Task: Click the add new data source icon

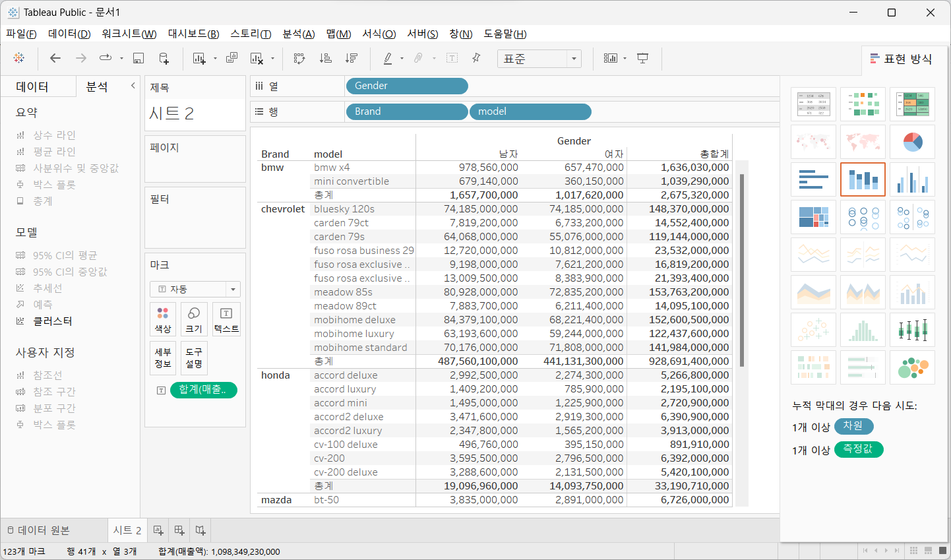Action: pyautogui.click(x=164, y=58)
